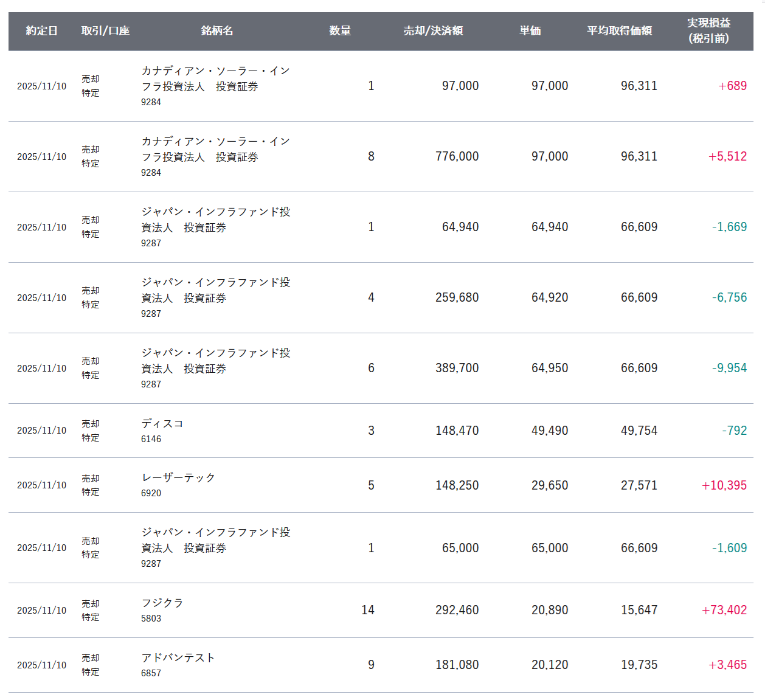Select the +73,402 realized profit value
The image size is (765, 700).
click(724, 610)
